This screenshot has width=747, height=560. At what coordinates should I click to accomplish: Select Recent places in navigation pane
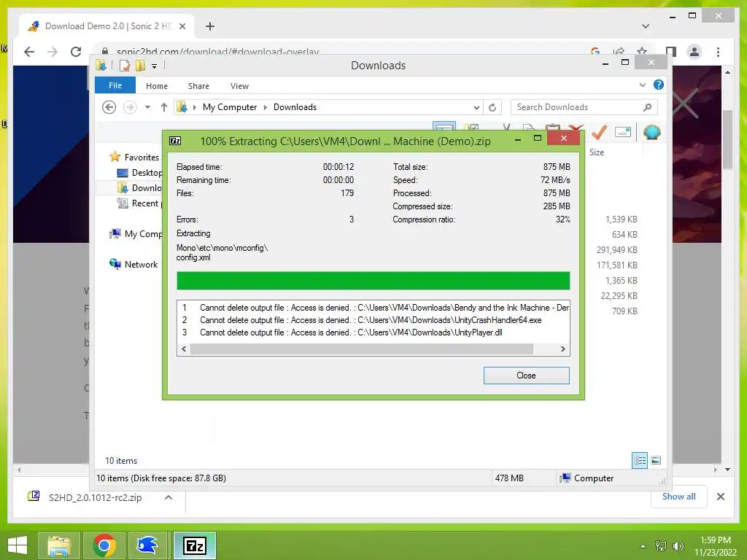140,203
